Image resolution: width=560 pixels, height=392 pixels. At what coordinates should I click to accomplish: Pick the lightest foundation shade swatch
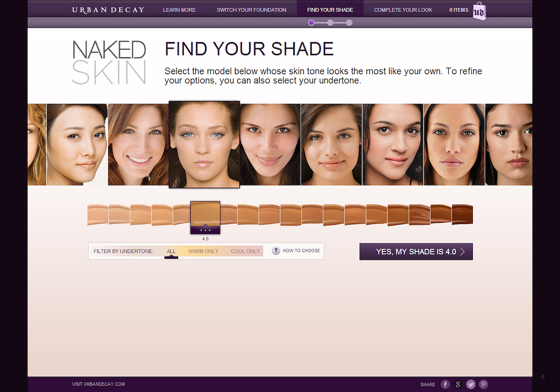point(98,215)
